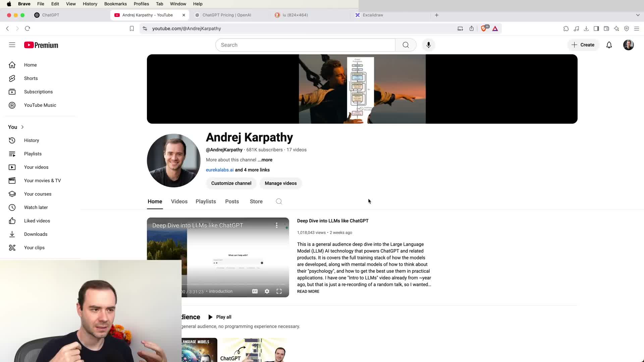The height and width of the screenshot is (362, 644).
Task: Expand the You section chevron
Action: [22, 127]
